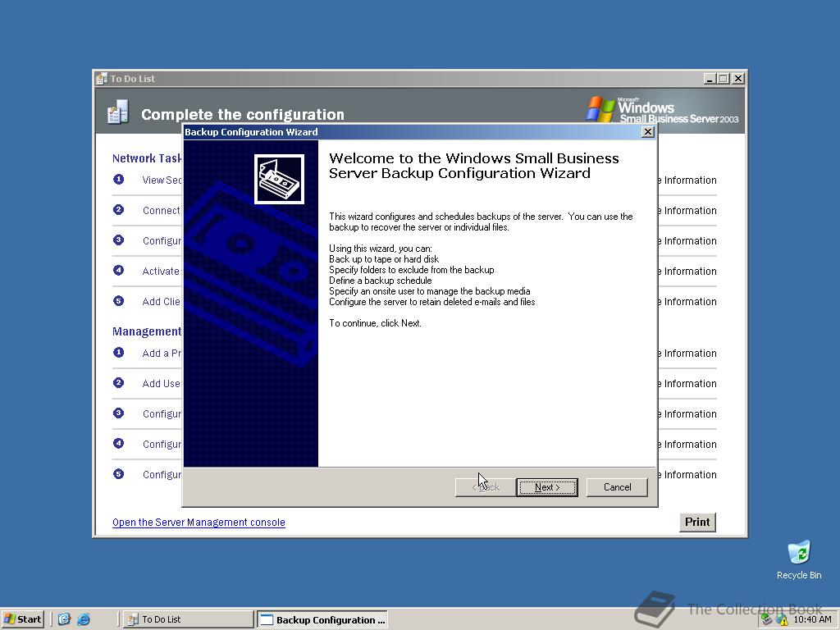Click Next in the Backup Configuration Wizard

click(x=547, y=487)
